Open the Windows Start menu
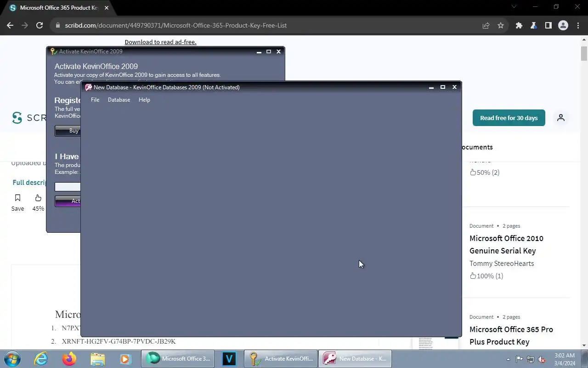Screen dimensions: 588x368 point(12,359)
